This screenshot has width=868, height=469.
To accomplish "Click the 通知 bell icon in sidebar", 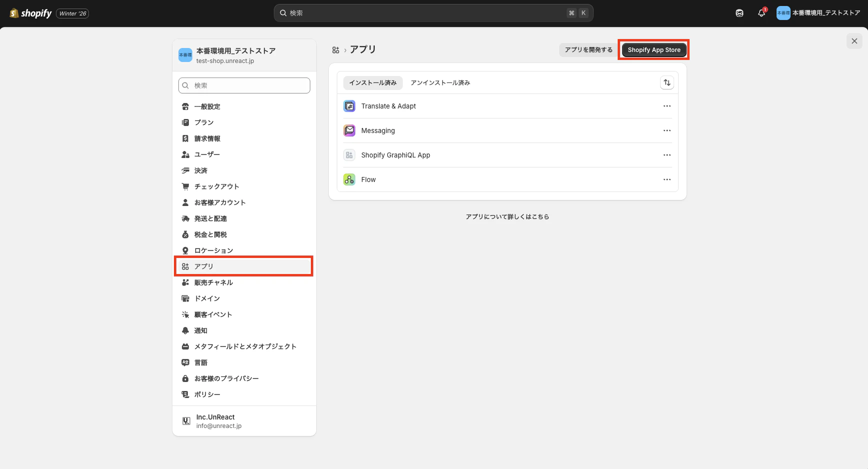I will [x=185, y=330].
